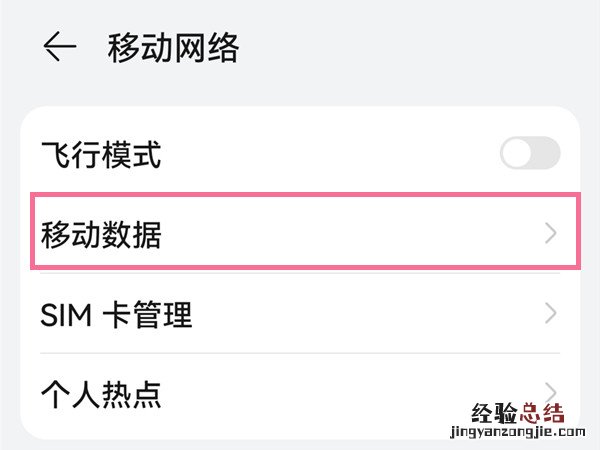Click the 总结 characters in the watermark
Image resolution: width=600 pixels, height=450 pixels.
tap(541, 413)
